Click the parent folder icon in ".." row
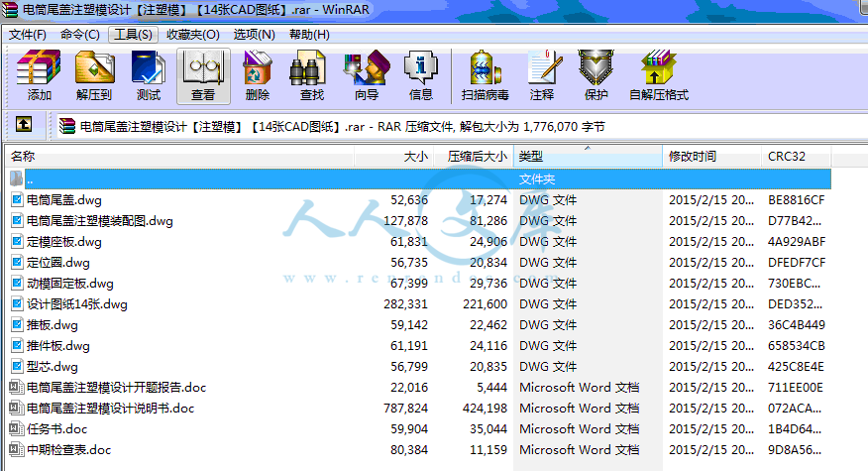 tap(17, 178)
